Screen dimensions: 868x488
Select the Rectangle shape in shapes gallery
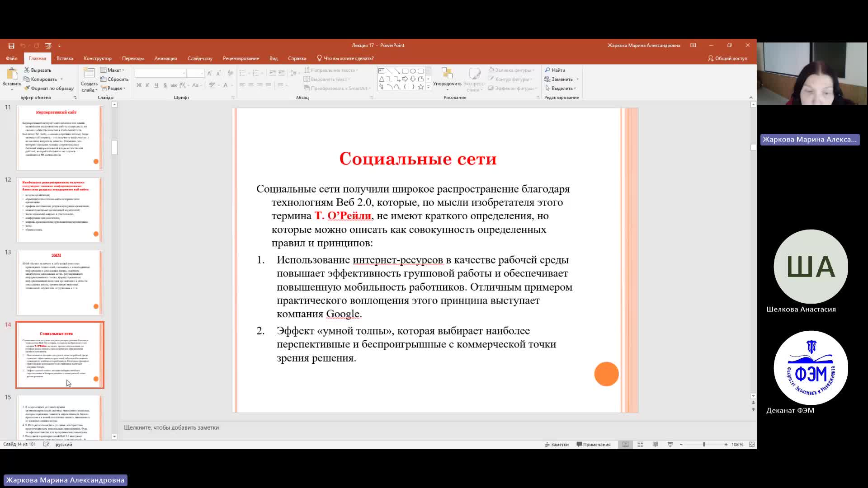pos(405,71)
